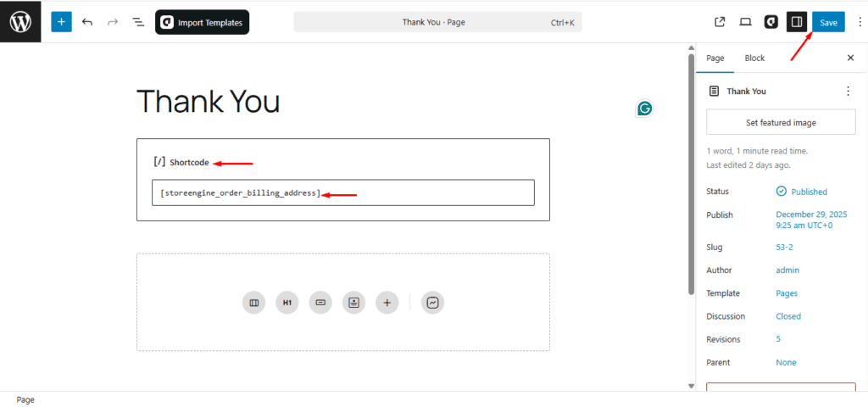
Task: Add block using placeholder plus icon
Action: pos(387,303)
